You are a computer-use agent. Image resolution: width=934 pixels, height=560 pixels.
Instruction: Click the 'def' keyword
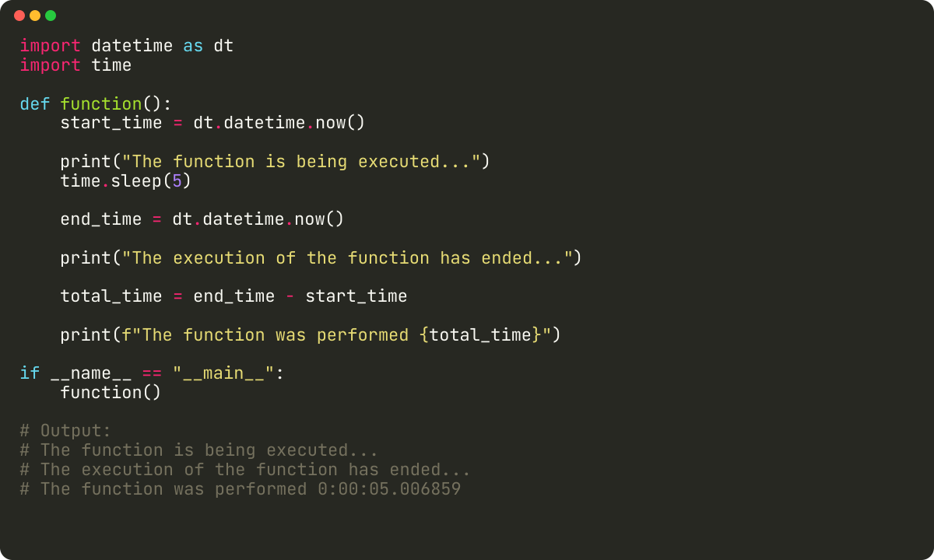(34, 104)
